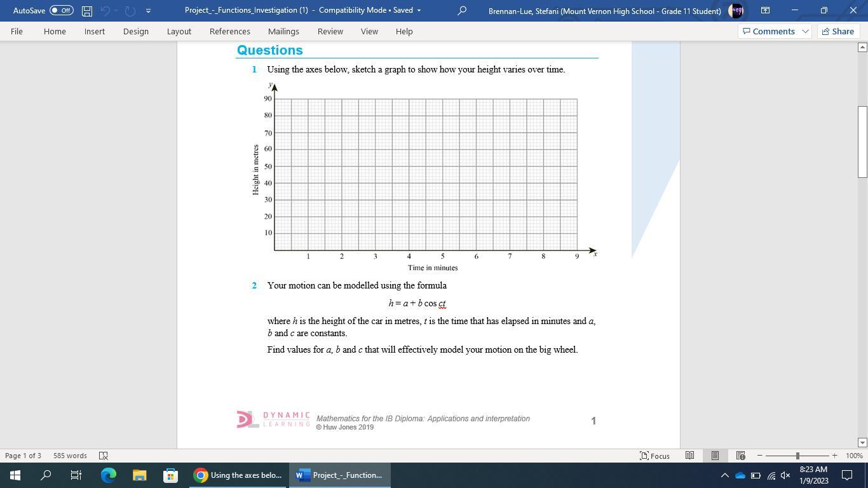Open Microsoft Edge from the taskbar
The height and width of the screenshot is (488, 868).
click(x=109, y=475)
